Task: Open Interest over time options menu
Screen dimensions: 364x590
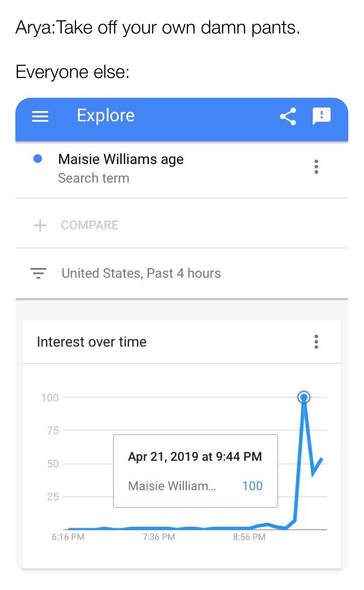Action: (x=316, y=341)
